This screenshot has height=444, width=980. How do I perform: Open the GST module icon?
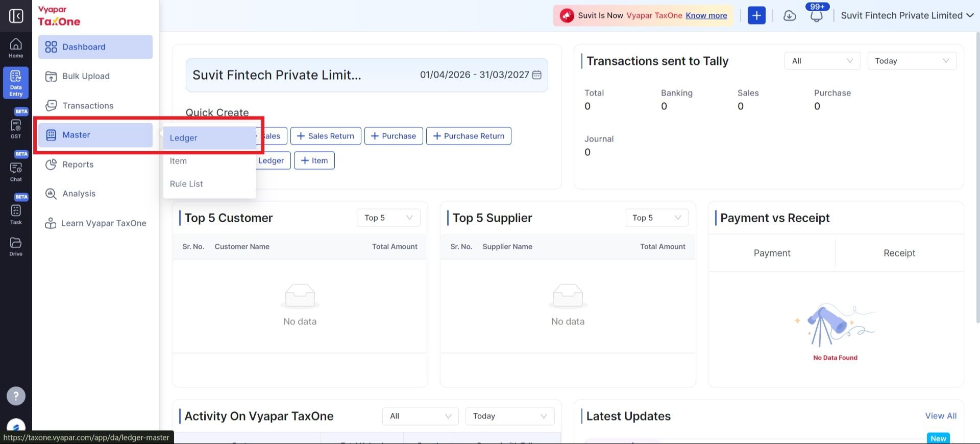[16, 128]
